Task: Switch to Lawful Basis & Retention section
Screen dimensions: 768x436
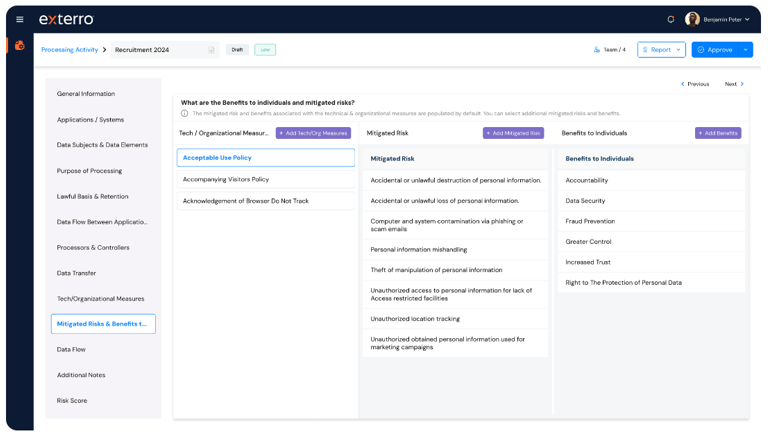Action: pyautogui.click(x=92, y=196)
